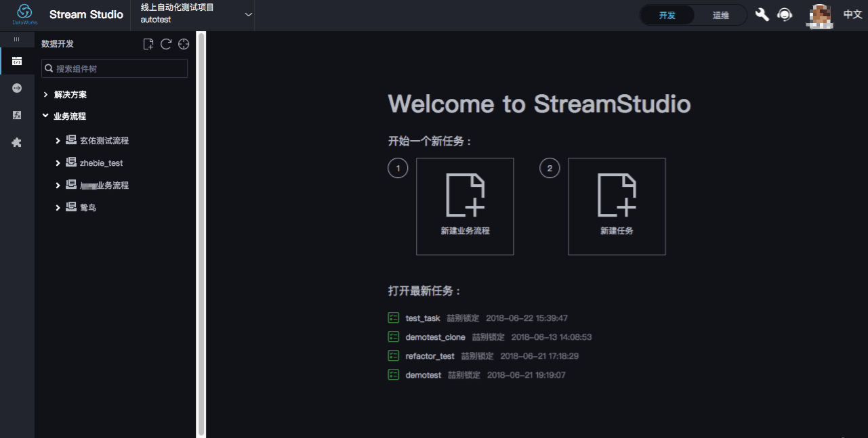Viewport: 868px width, 438px height.
Task: Click inside the 搜索组件树 search box
Action: [x=114, y=68]
